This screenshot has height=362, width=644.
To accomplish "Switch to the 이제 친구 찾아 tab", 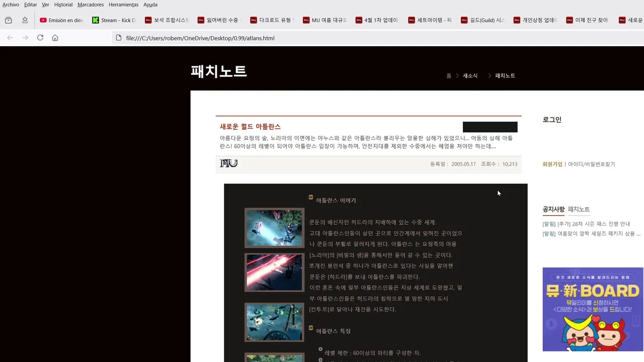I will [587, 20].
